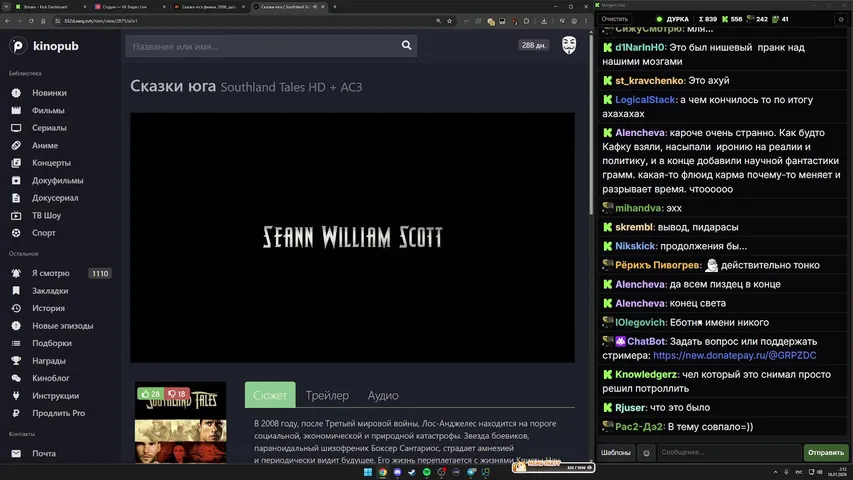
Task: Open Шаблоны templates button
Action: click(x=615, y=453)
